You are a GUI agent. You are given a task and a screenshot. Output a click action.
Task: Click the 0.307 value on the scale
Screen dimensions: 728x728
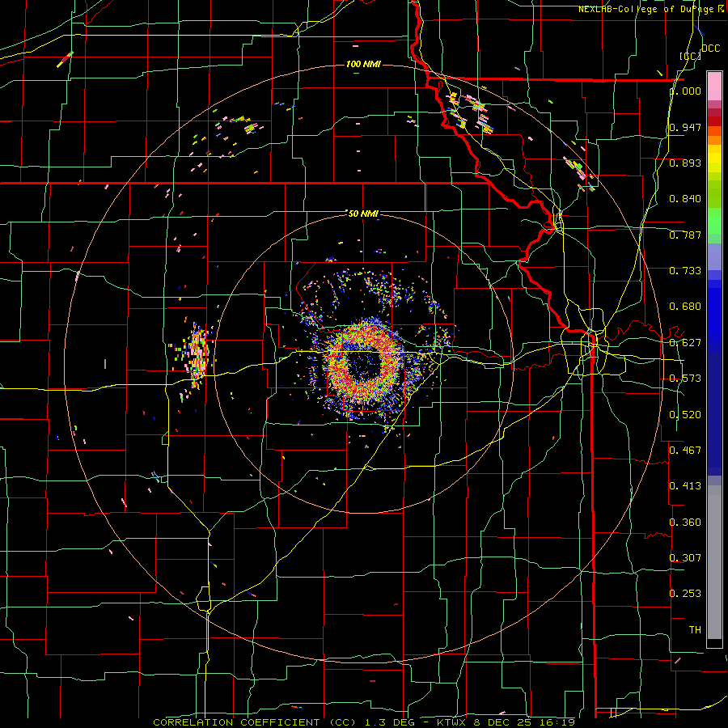coord(685,557)
